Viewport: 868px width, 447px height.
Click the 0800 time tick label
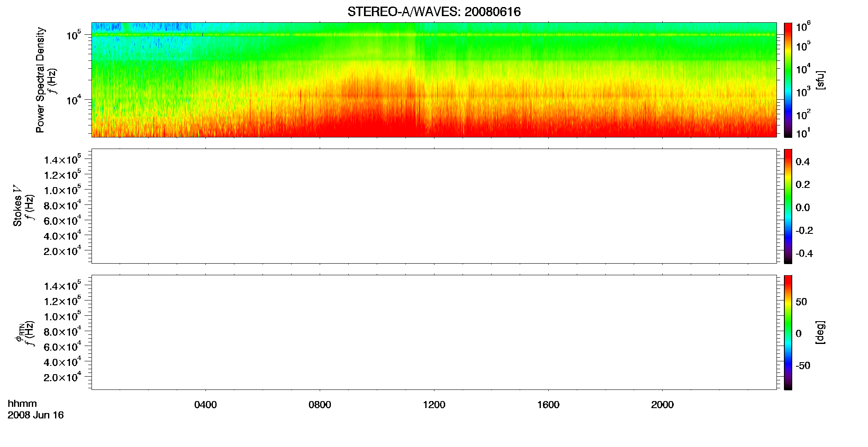320,405
